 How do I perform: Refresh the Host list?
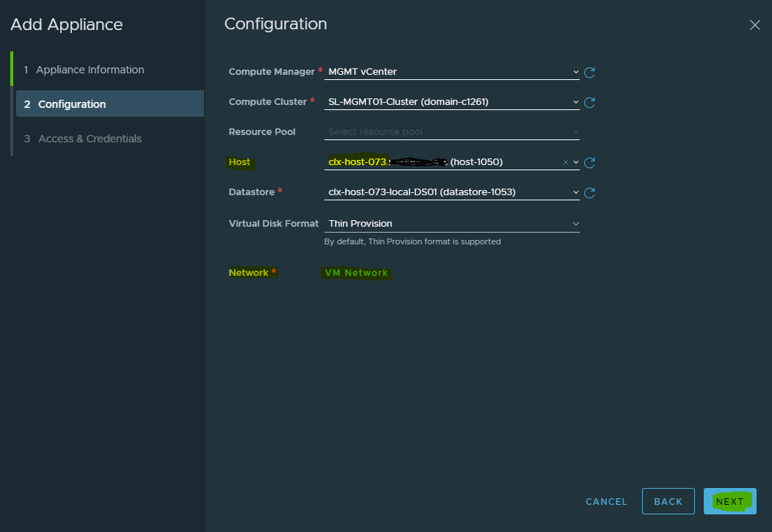click(x=589, y=162)
